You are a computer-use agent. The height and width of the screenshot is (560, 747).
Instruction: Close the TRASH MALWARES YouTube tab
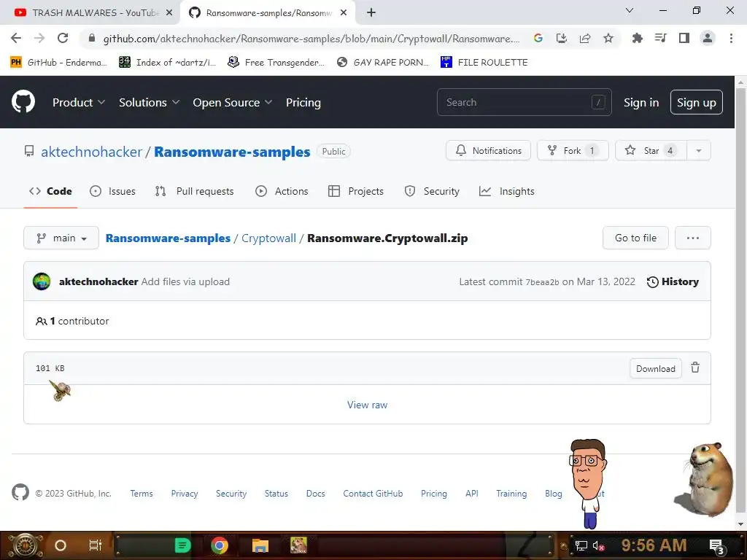[x=169, y=13]
